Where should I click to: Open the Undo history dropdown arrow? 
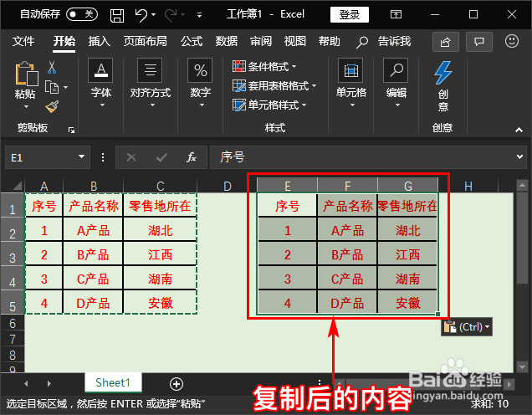(154, 15)
